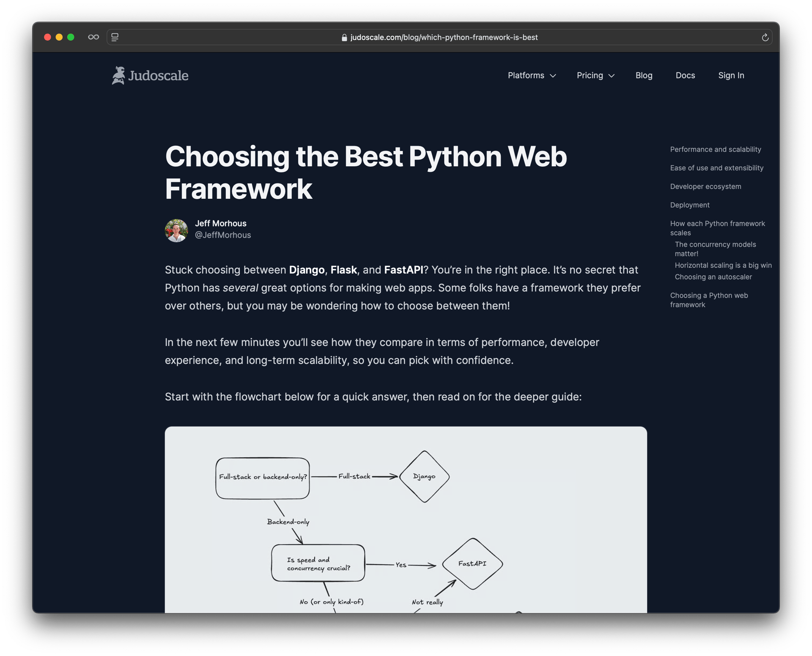The height and width of the screenshot is (656, 812).
Task: Click the Judoscale wordmark
Action: click(x=158, y=76)
